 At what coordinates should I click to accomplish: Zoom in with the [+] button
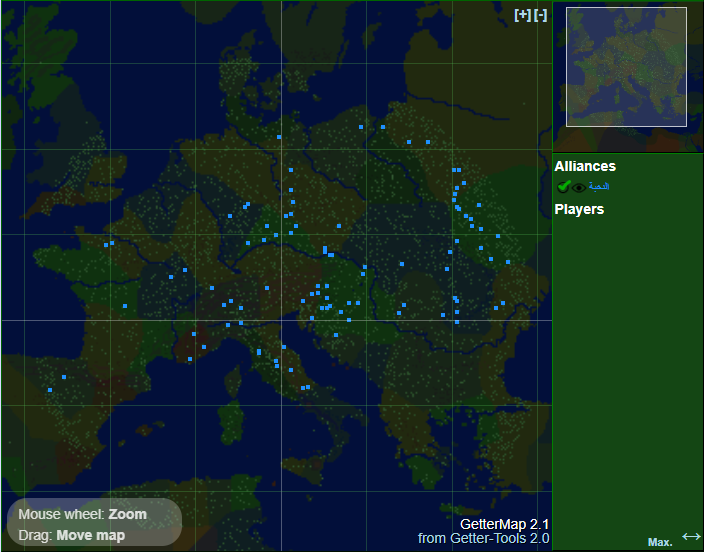coord(523,15)
